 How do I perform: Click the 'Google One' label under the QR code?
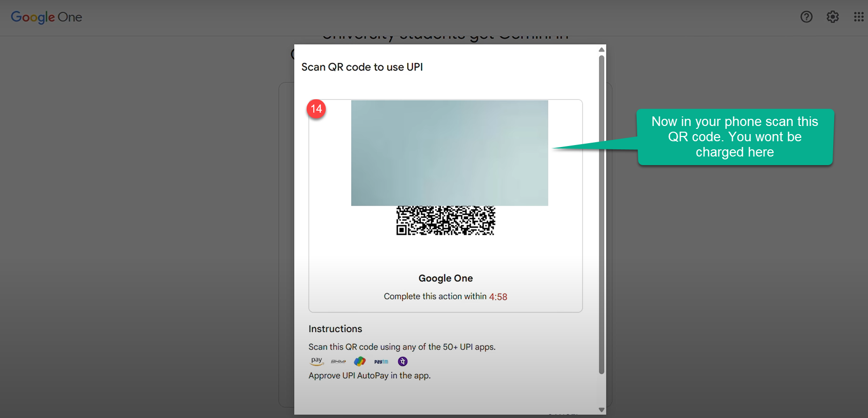[x=445, y=278]
